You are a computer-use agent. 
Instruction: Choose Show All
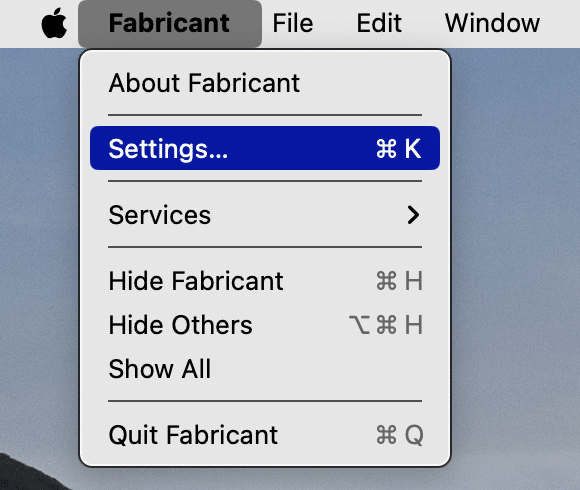point(265,369)
